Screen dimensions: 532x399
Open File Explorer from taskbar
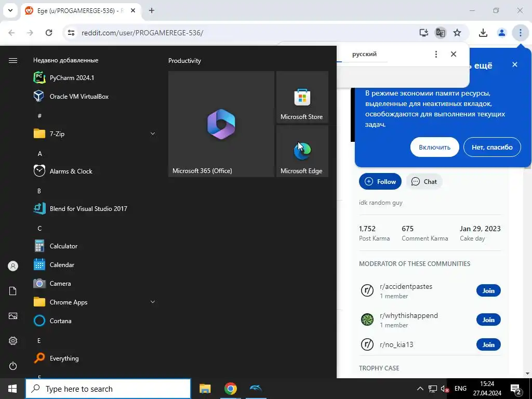(205, 389)
